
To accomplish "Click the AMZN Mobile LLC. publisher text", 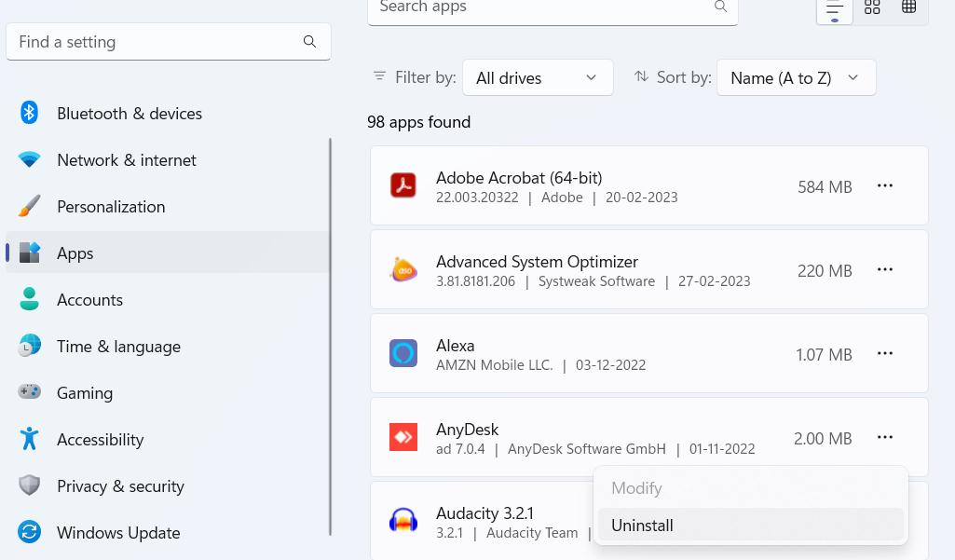I will pyautogui.click(x=495, y=365).
